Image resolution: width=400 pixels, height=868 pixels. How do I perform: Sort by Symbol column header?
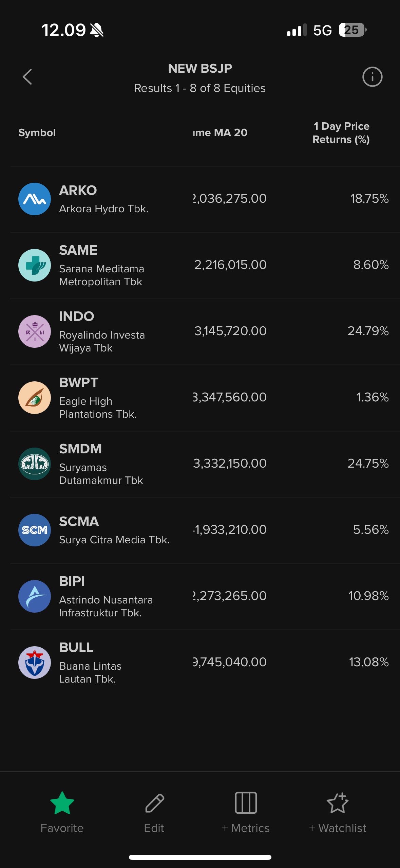37,133
